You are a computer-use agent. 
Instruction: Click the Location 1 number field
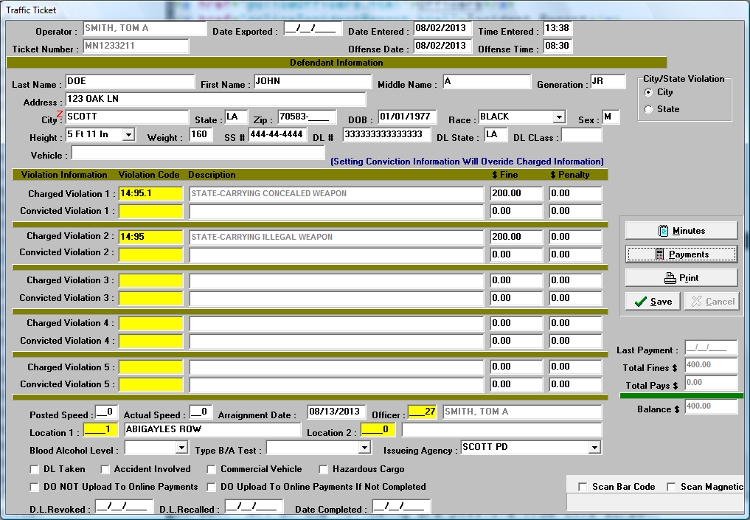(x=100, y=430)
